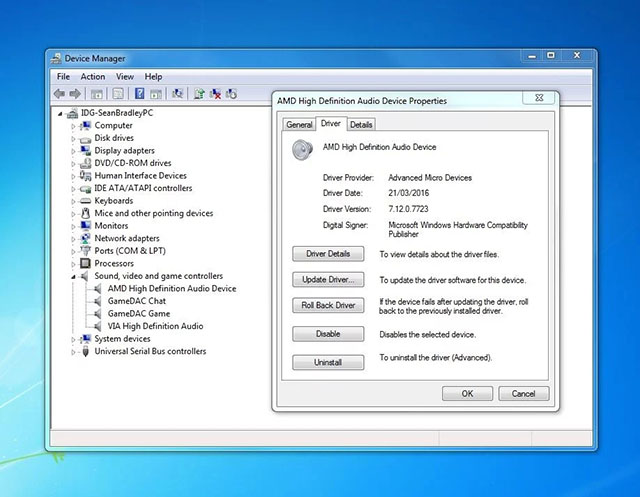
Task: Open the Properties toolbar icon
Action: coord(118,94)
